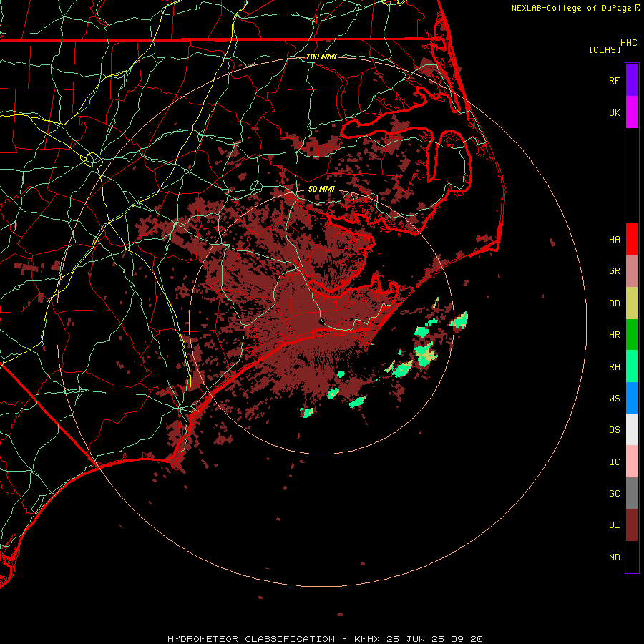Screen dimensions: 644x644
Task: Click the DS legend label
Action: [x=614, y=429]
